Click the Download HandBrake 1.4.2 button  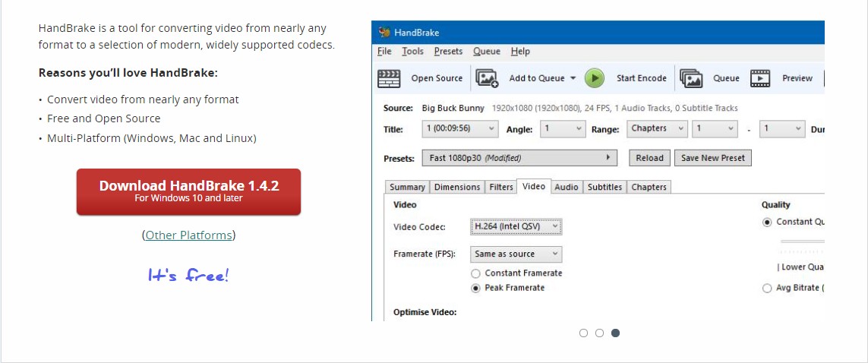pyautogui.click(x=189, y=191)
